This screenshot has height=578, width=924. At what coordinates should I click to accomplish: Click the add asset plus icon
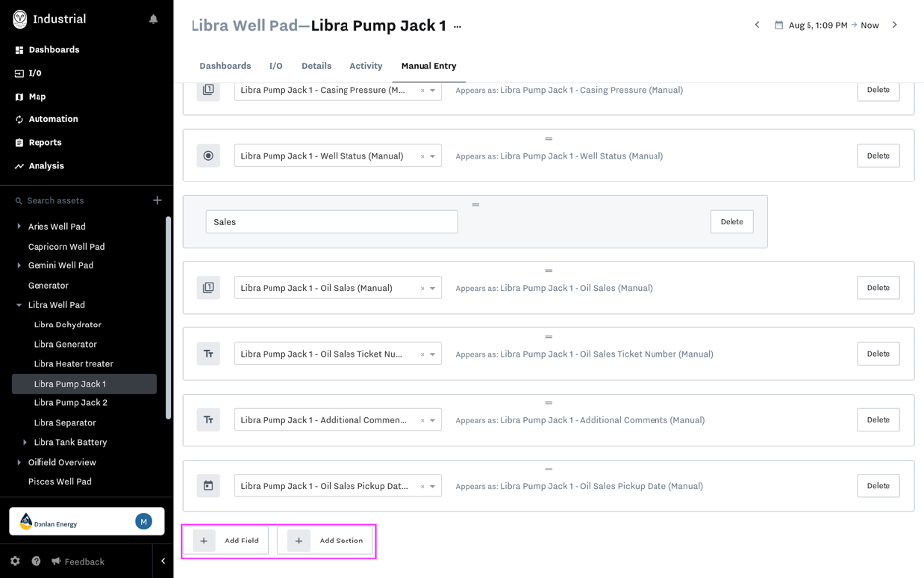click(x=157, y=200)
